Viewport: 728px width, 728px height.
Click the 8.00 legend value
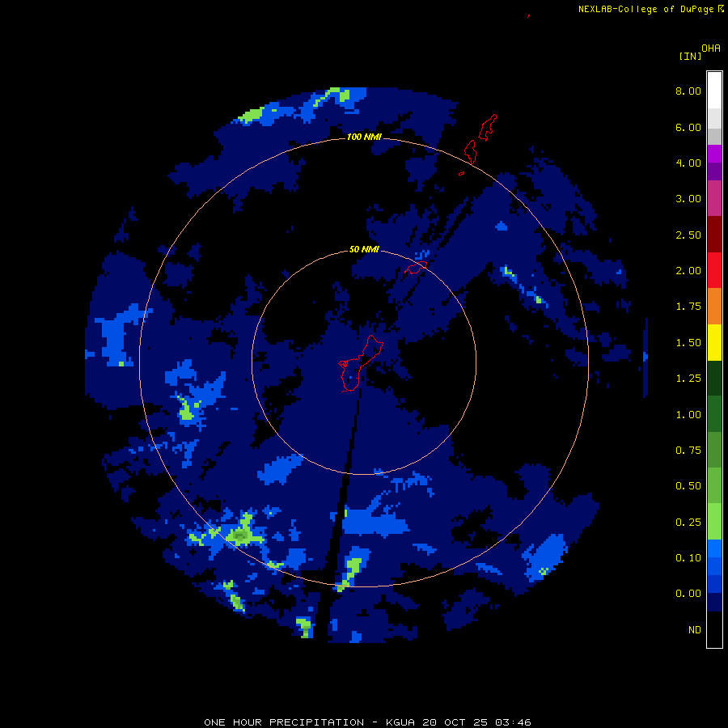(x=688, y=91)
